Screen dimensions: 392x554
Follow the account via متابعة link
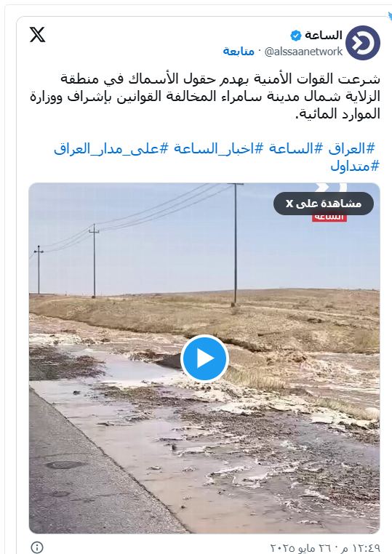(x=239, y=52)
